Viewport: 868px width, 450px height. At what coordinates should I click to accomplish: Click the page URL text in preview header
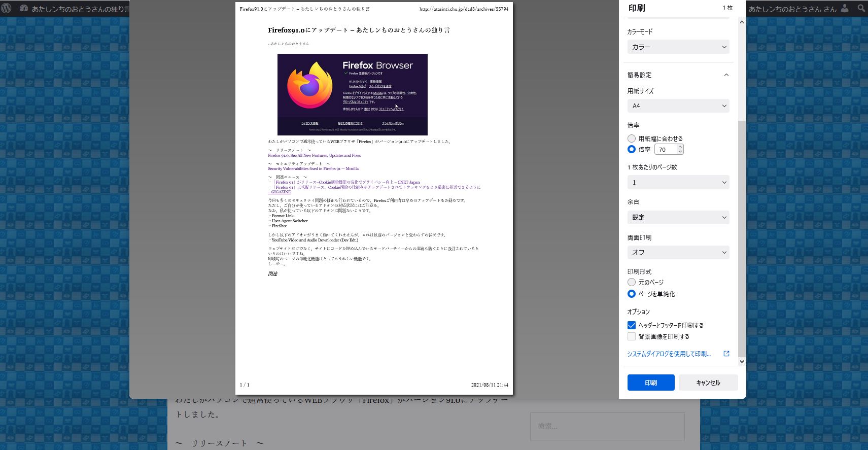(464, 9)
